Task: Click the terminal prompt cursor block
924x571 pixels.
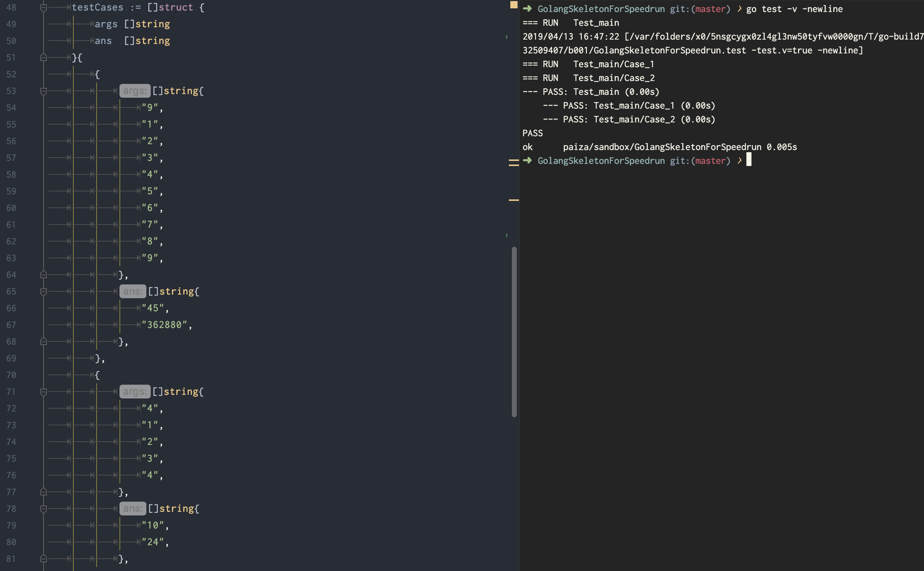Action: [749, 160]
